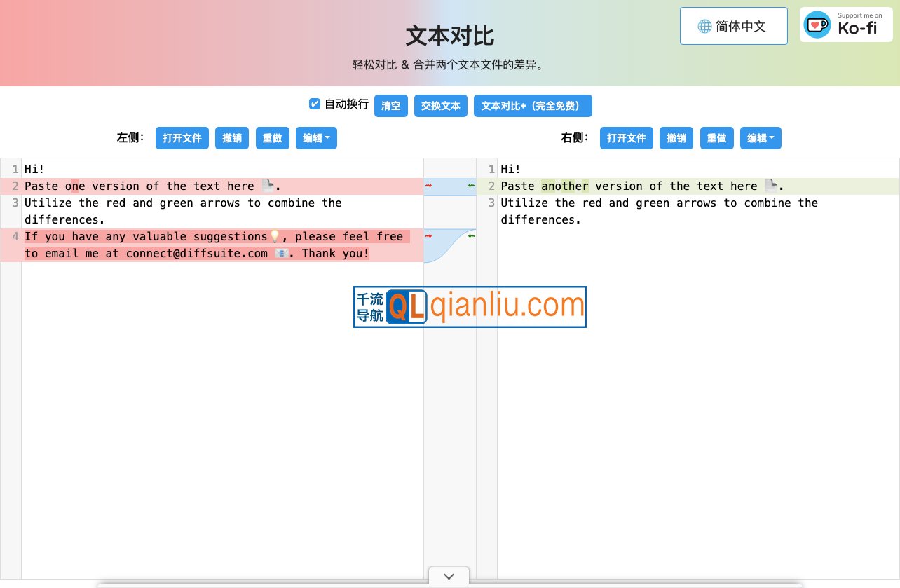
Task: Click right side 打开文件 button
Action: (627, 138)
